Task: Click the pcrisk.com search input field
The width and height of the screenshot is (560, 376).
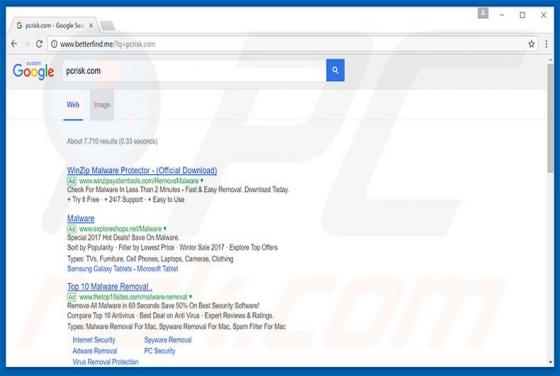Action: (x=194, y=71)
